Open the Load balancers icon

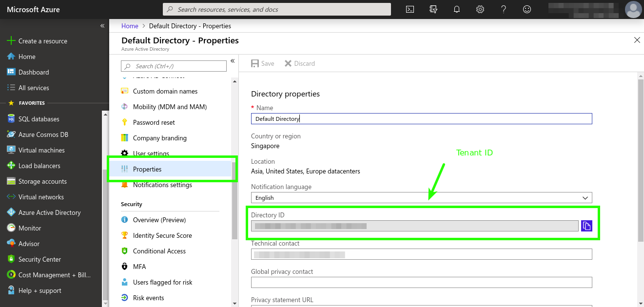[x=11, y=166]
